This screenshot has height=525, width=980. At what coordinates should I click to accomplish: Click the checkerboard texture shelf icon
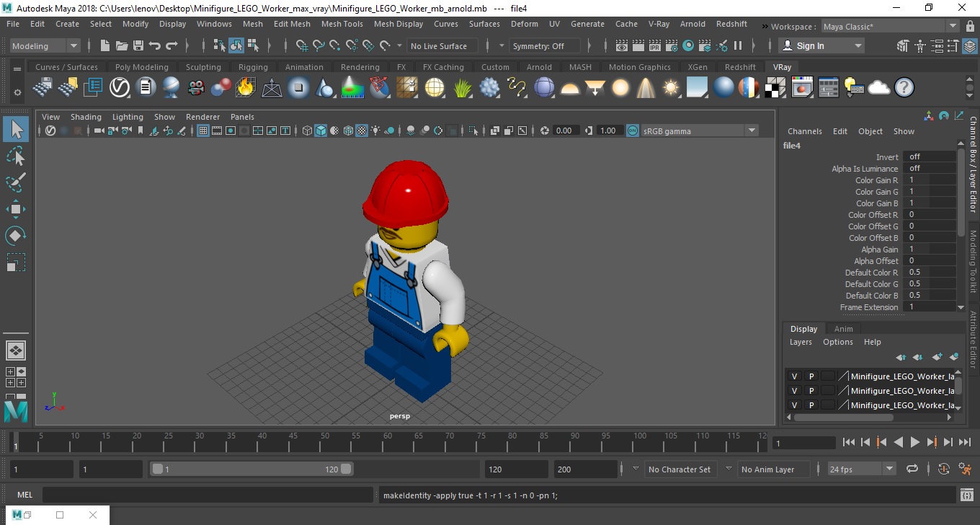point(775,88)
